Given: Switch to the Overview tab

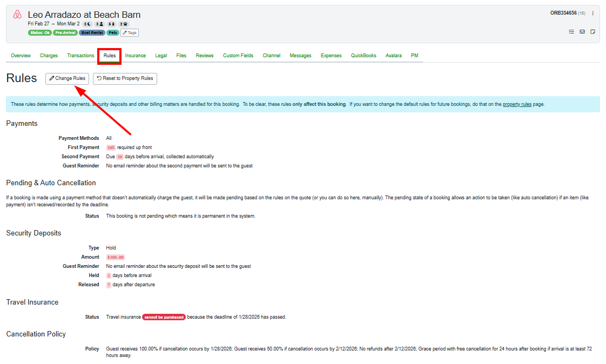Looking at the screenshot, I should coord(21,55).
